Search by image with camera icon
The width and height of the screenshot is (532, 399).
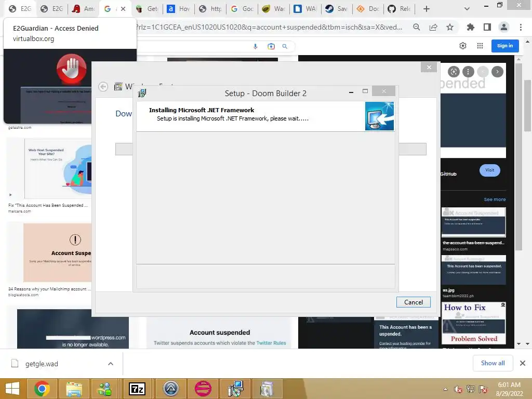(x=271, y=46)
